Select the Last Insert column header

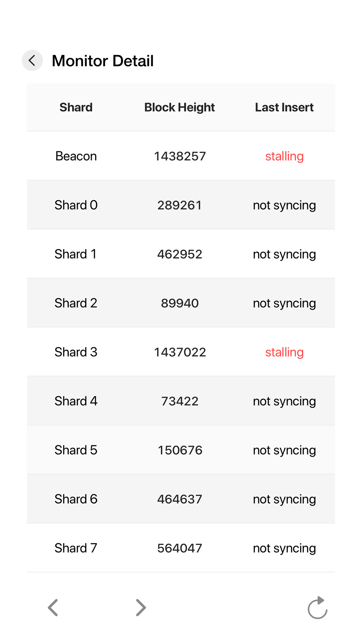(x=284, y=108)
